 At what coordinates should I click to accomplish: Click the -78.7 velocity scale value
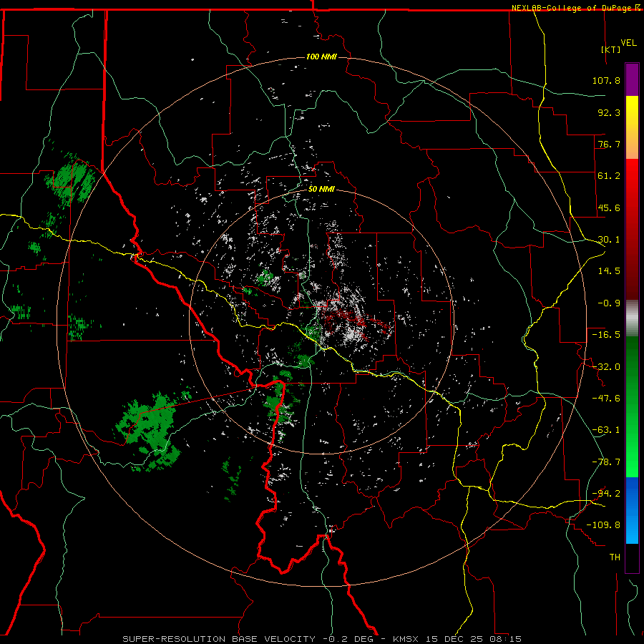pos(606,462)
